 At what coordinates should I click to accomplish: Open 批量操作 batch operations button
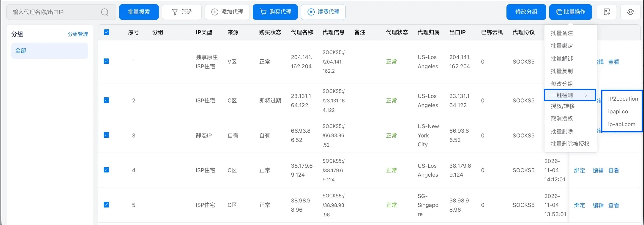[571, 12]
